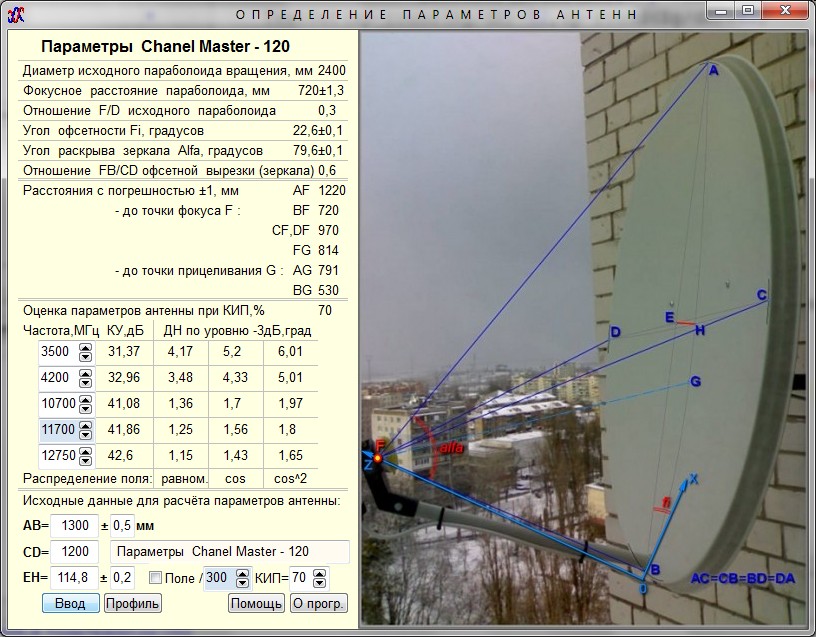Click point D label on the dish
816x637 pixels.
[616, 332]
